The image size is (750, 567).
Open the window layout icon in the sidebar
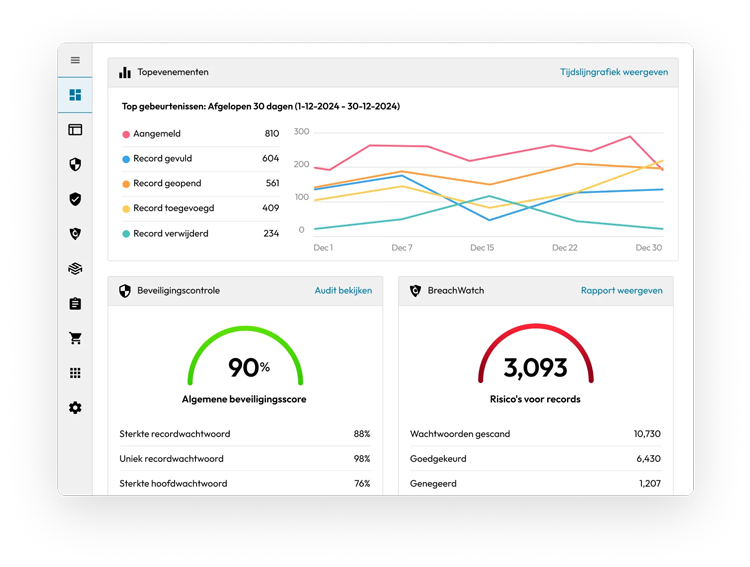[75, 129]
